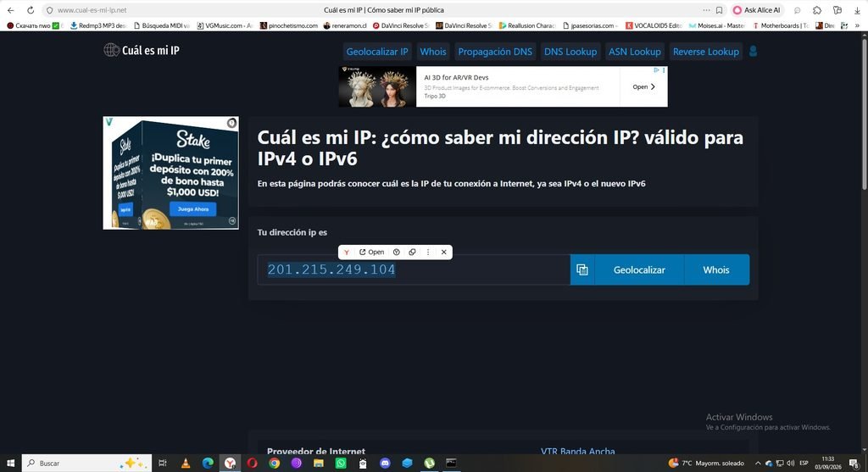Click the Whois button beside the IP

(x=716, y=269)
